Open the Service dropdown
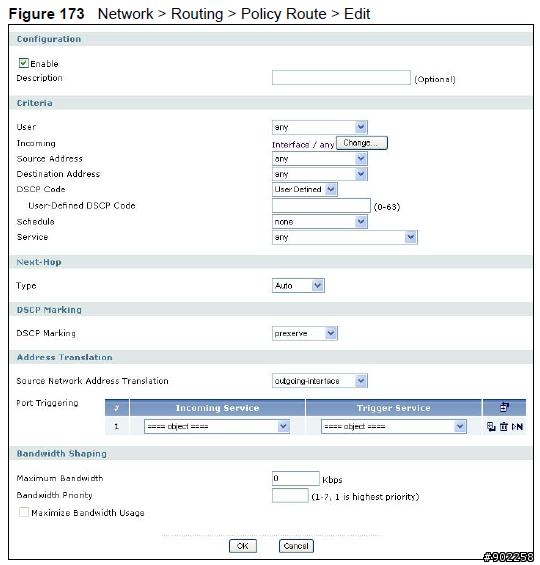 click(345, 237)
